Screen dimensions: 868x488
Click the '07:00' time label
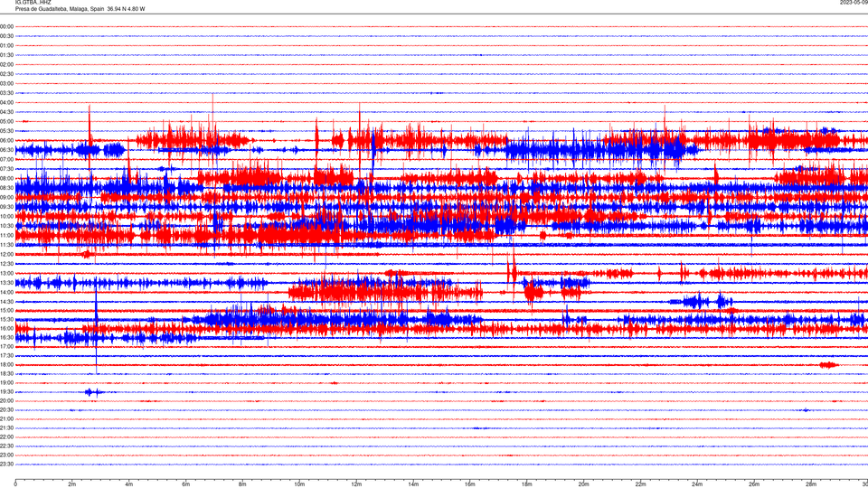[6, 159]
